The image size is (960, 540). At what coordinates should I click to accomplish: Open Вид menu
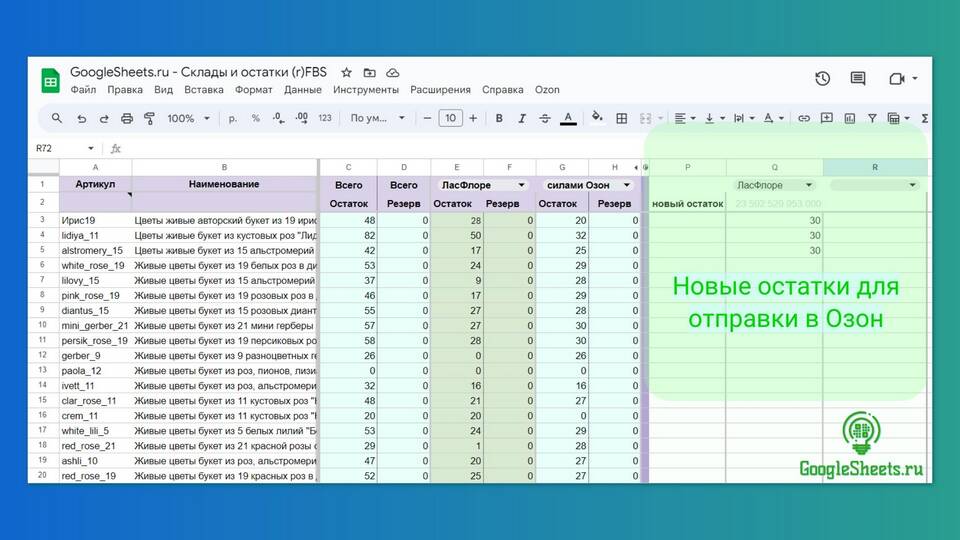click(163, 90)
